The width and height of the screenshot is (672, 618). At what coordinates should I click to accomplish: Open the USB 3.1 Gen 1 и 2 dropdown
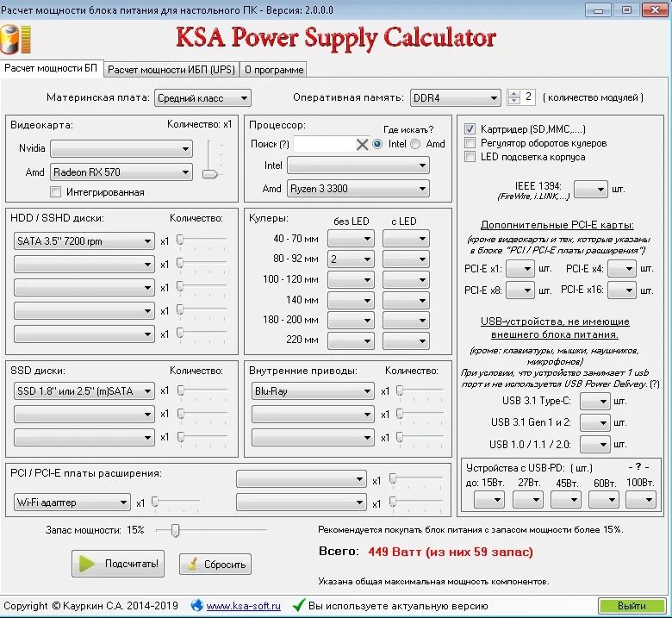(x=594, y=423)
